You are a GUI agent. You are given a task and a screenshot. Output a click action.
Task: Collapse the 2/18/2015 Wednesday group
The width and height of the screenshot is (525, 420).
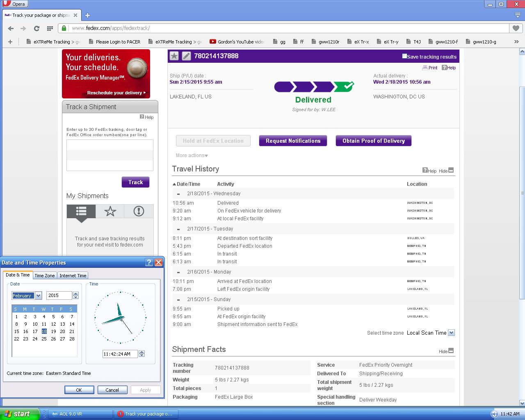click(x=178, y=194)
